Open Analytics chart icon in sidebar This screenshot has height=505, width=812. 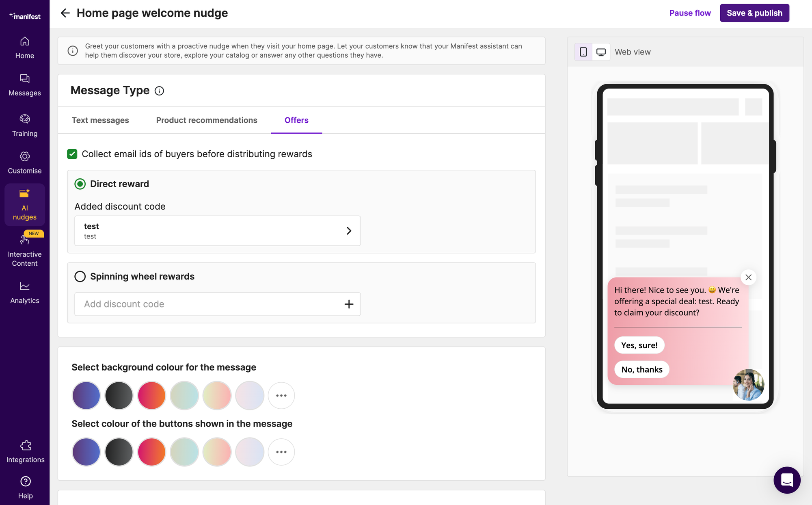point(25,286)
